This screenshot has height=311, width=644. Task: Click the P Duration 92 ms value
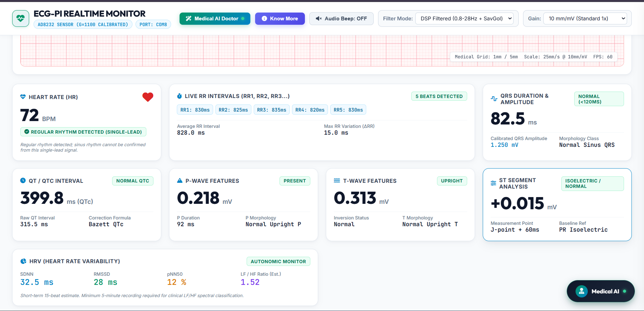coord(186,224)
